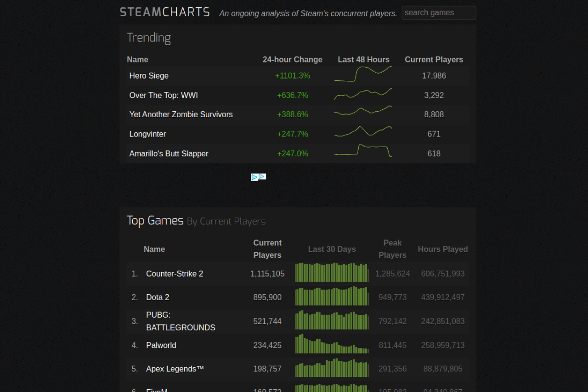Click the +247.7% change value
This screenshot has width=588, height=392.
pos(293,134)
